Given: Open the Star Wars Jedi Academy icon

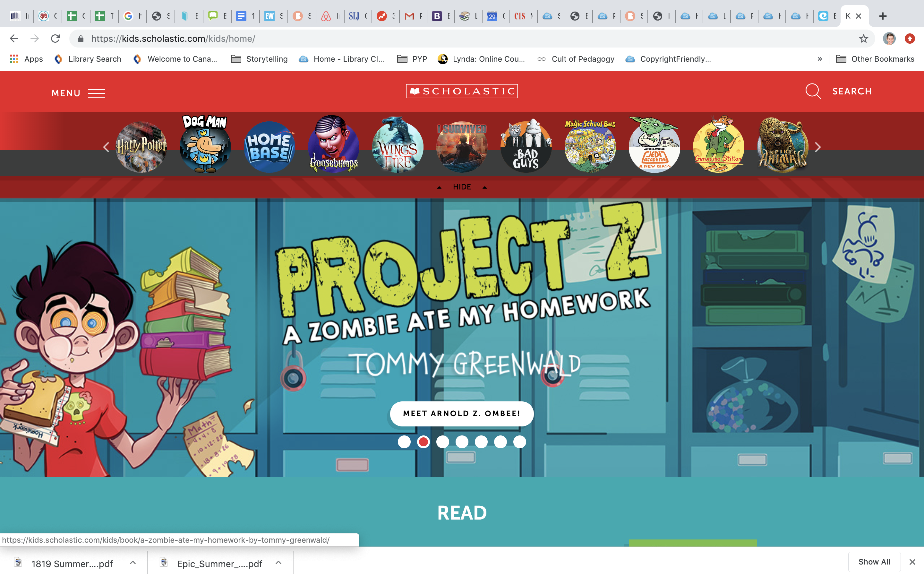Looking at the screenshot, I should pos(654,144).
